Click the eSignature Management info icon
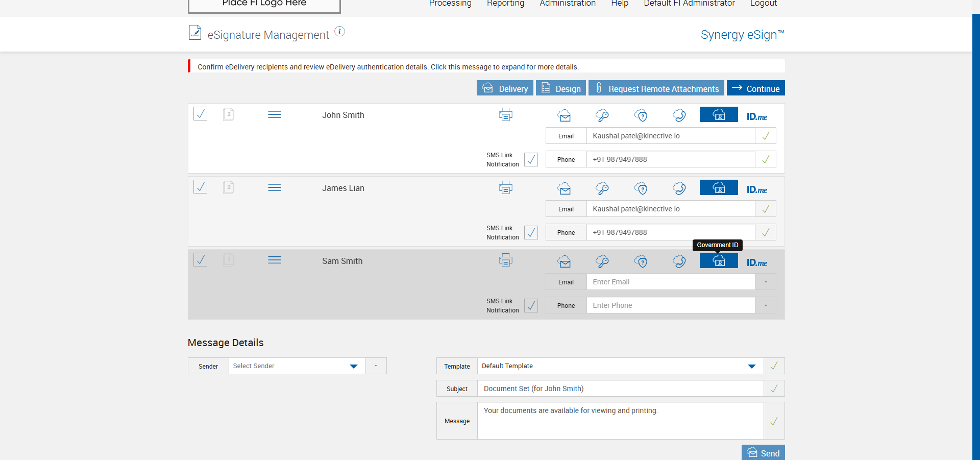 coord(339,32)
